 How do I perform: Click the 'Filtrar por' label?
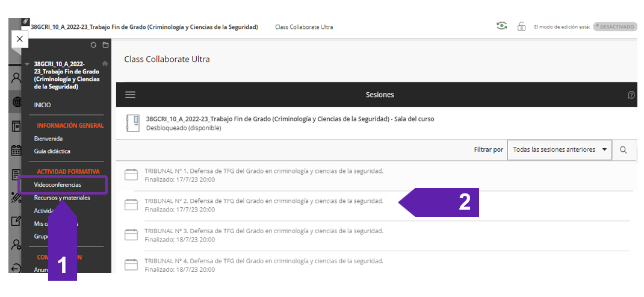click(x=488, y=150)
